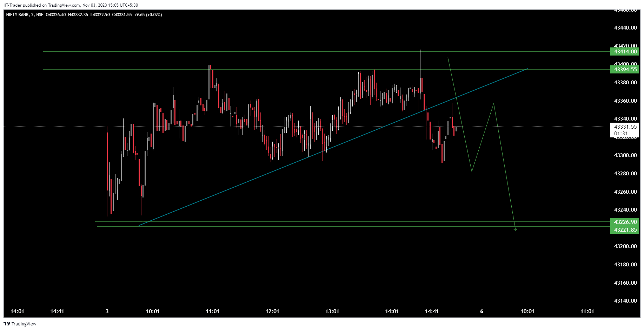Click the 12:01 time axis label
The width and height of the screenshot is (644, 330).
(272, 311)
